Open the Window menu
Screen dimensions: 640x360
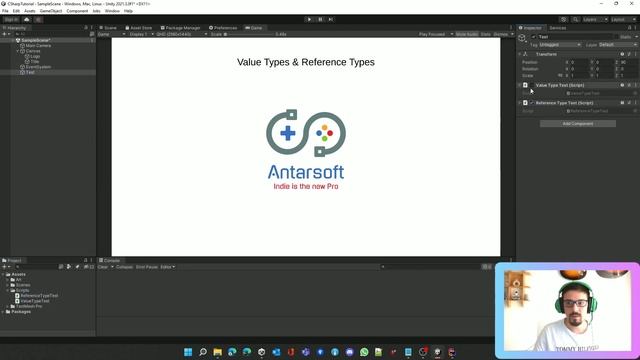click(112, 11)
